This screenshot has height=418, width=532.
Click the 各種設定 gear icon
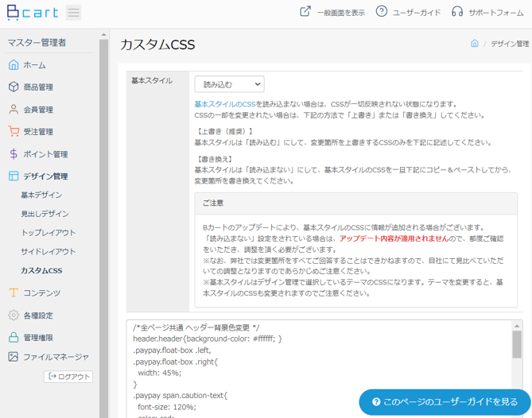[x=14, y=315]
